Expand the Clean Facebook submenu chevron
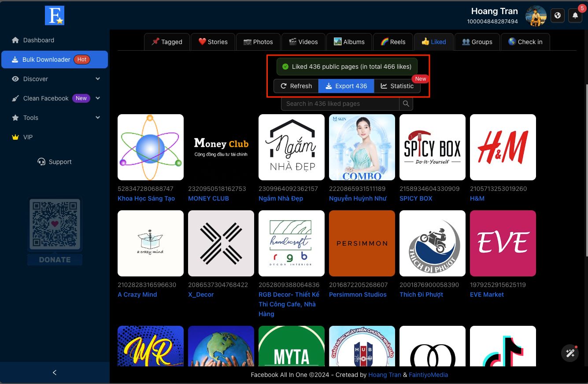588x384 pixels. pos(98,98)
